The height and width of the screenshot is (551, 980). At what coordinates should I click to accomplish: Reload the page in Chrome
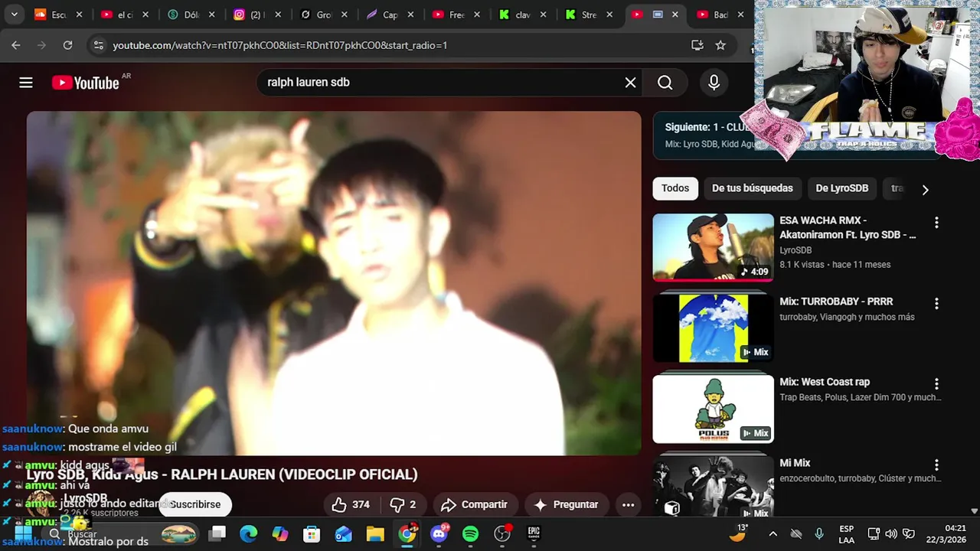pos(67,45)
